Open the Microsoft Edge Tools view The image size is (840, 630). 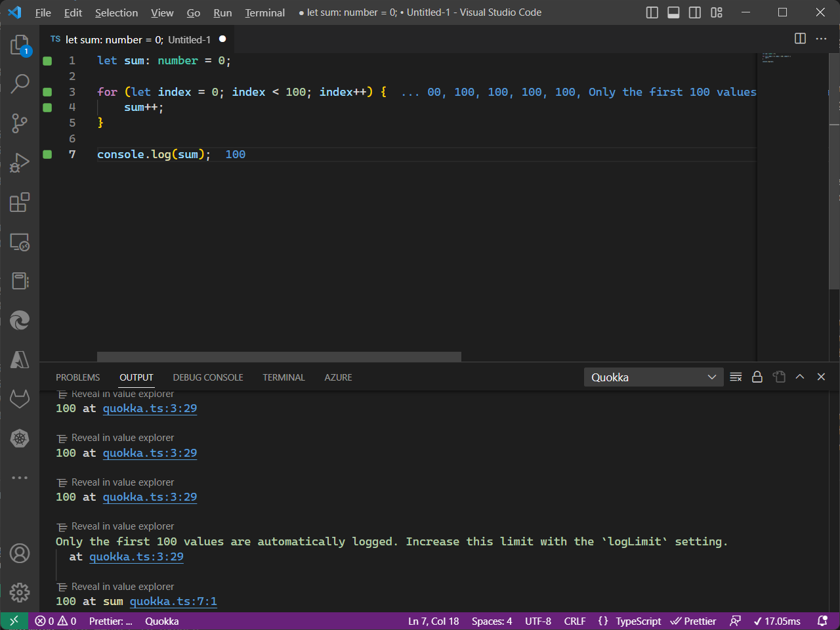tap(20, 320)
